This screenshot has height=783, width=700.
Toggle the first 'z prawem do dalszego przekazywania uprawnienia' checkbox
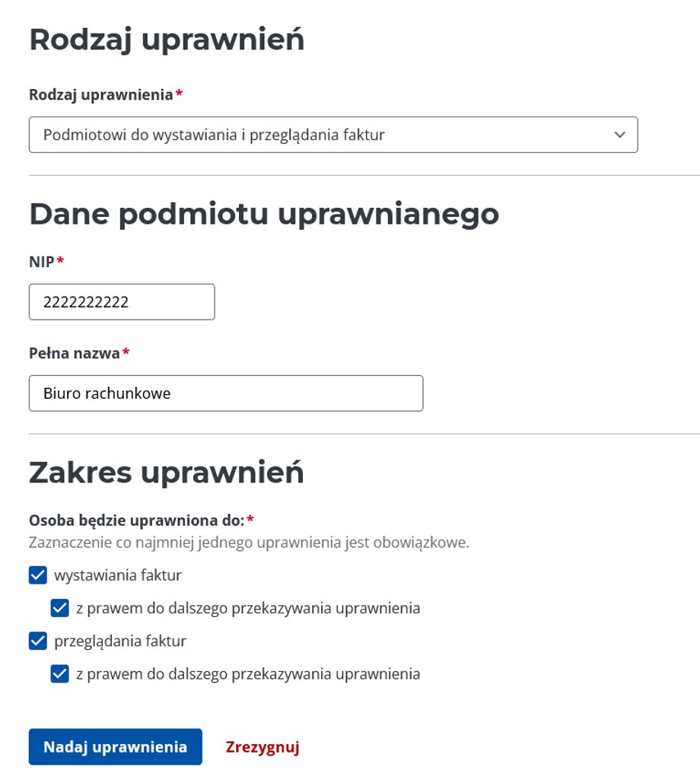tap(59, 608)
